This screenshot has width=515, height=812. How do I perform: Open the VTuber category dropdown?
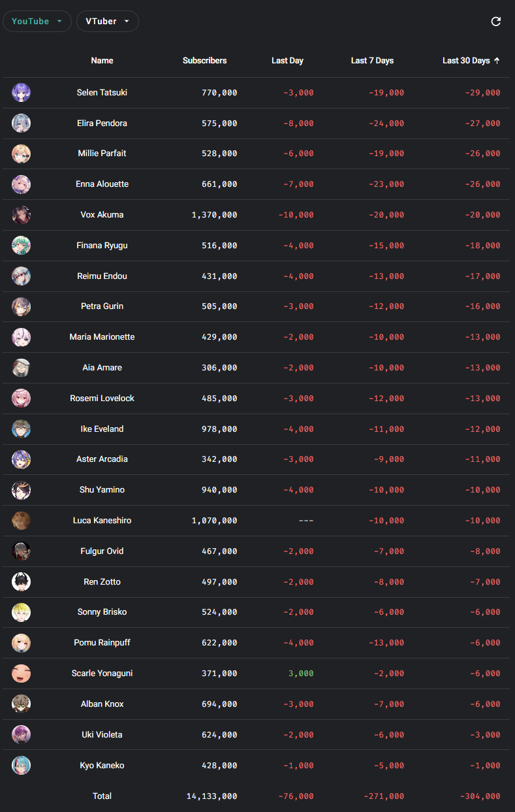click(108, 22)
